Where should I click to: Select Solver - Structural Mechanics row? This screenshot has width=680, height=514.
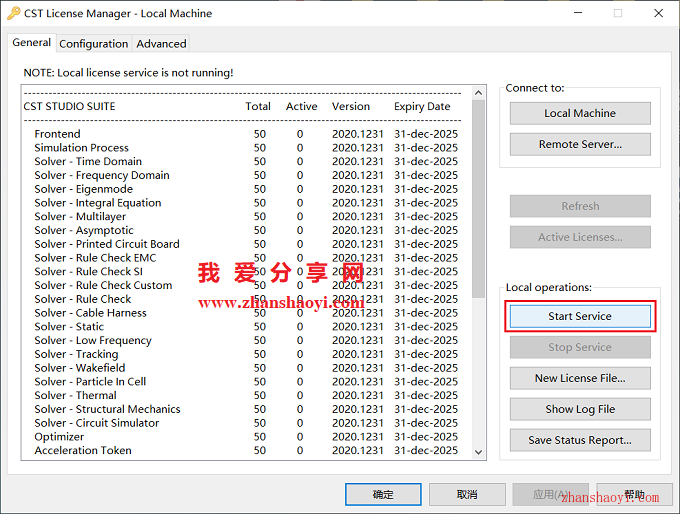click(x=246, y=409)
